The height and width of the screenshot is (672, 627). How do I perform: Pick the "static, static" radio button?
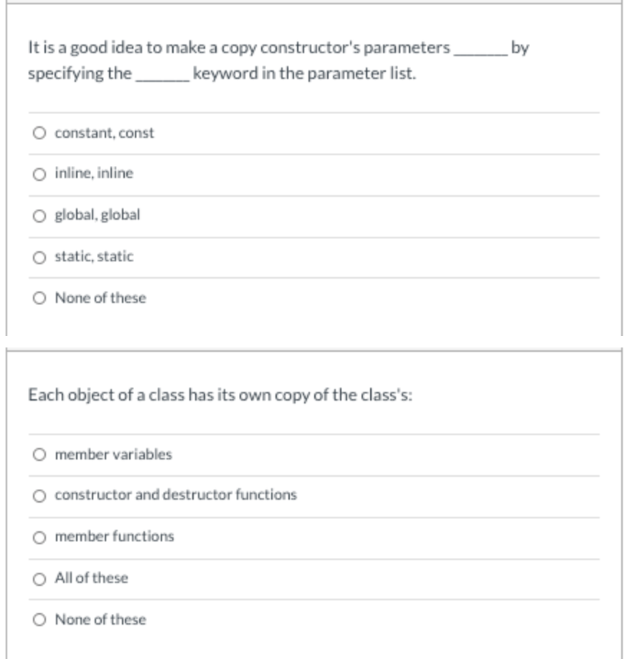38,256
